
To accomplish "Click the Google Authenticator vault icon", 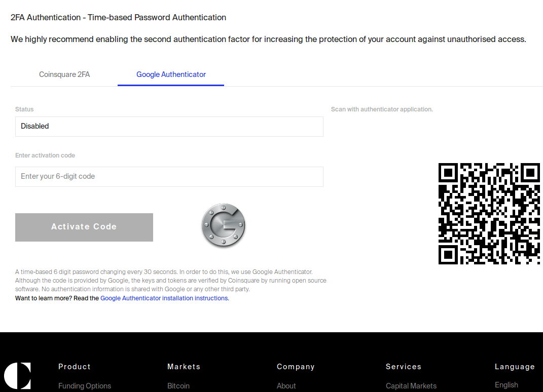I will tap(224, 225).
